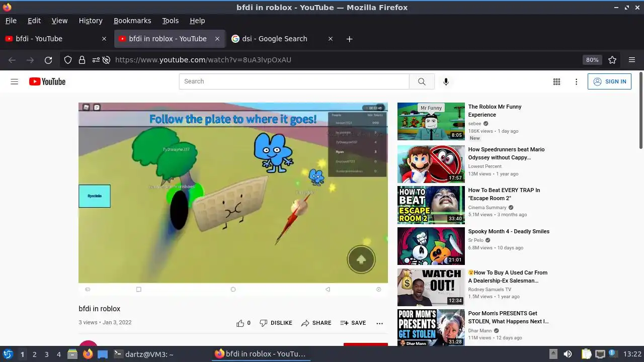Image resolution: width=644 pixels, height=362 pixels.
Task: Open the Edit menu
Action: coord(34,21)
